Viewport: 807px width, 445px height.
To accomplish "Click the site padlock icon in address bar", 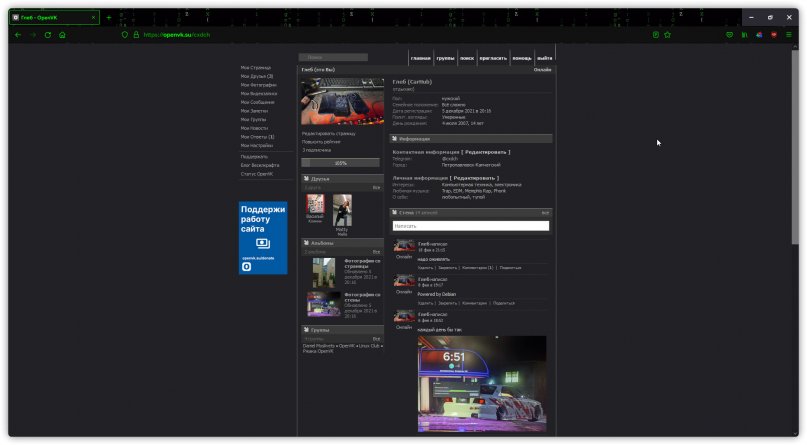I will coord(136,35).
